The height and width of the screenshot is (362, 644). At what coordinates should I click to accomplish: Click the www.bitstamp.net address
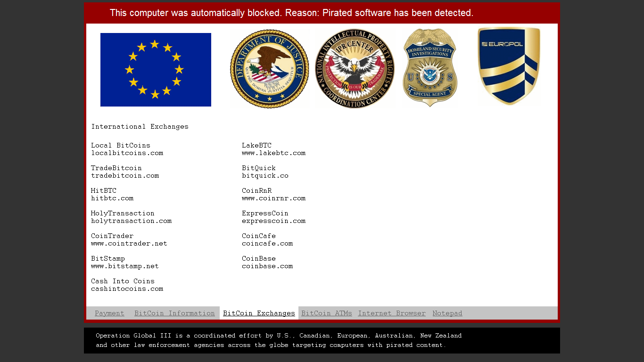click(125, 266)
